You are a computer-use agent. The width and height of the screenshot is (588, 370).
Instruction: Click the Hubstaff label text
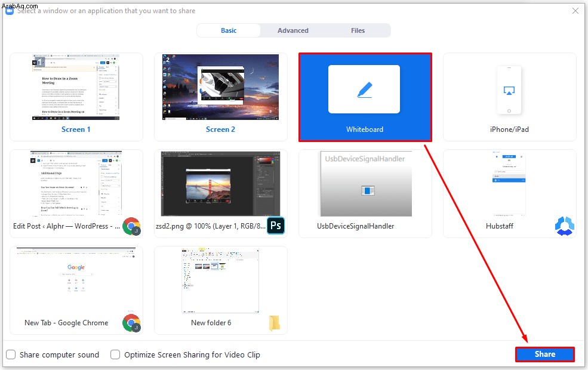[x=500, y=226]
